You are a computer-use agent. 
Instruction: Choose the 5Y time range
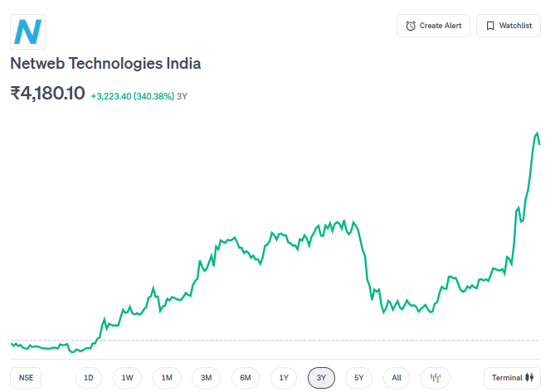click(358, 378)
